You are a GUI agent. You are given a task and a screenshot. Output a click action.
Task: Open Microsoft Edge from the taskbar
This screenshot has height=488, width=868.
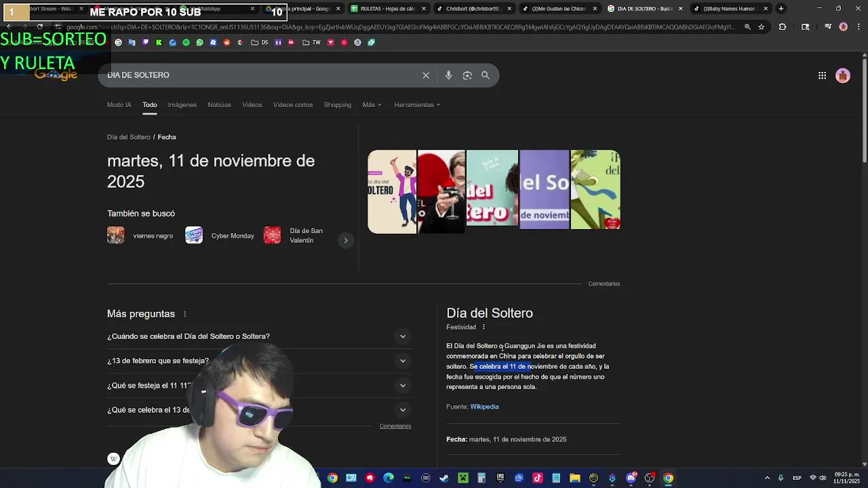(x=389, y=478)
